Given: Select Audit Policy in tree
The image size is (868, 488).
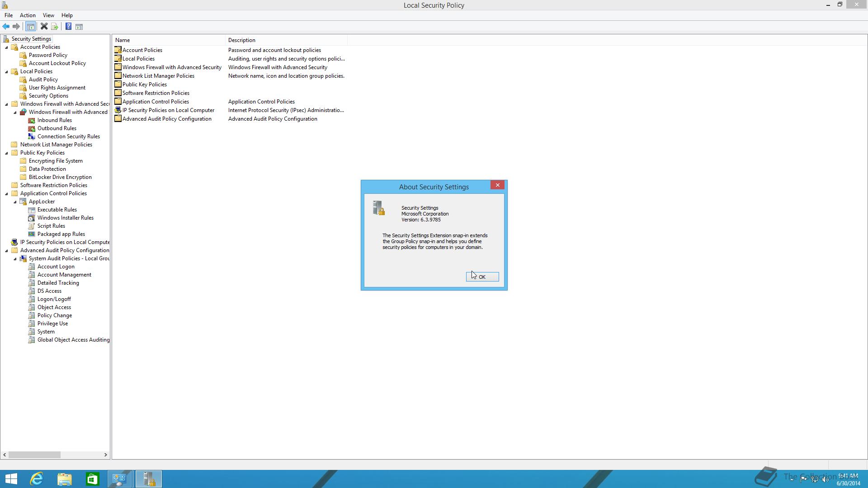Looking at the screenshot, I should (x=43, y=80).
